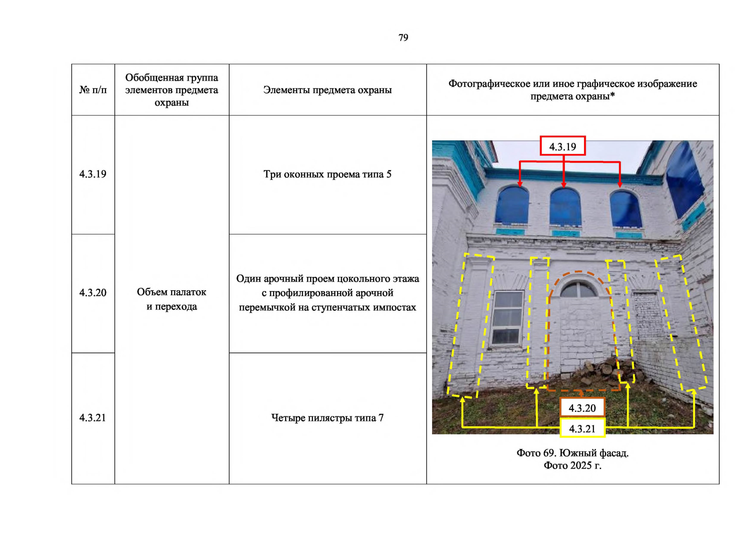The height and width of the screenshot is (535, 756).
Task: Click row number 4.3.20 in first column
Action: [x=93, y=293]
